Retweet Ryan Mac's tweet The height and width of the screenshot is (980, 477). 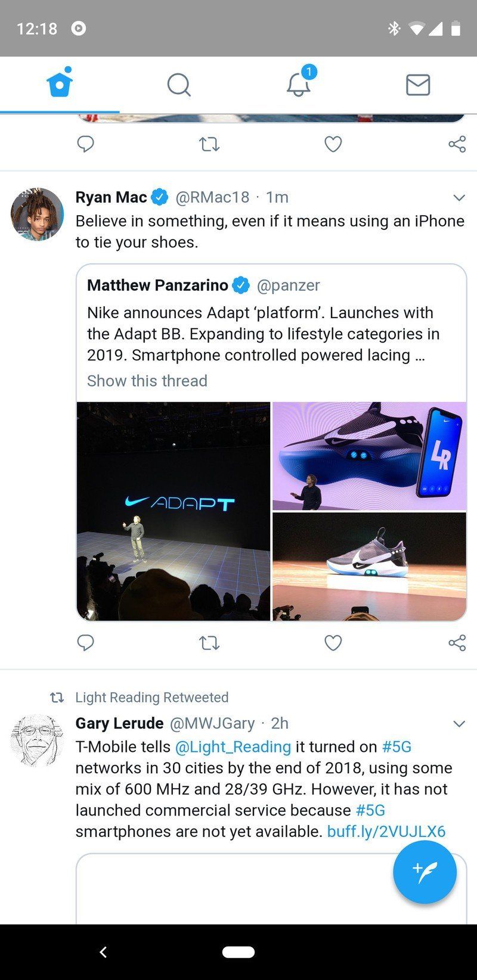pyautogui.click(x=209, y=643)
